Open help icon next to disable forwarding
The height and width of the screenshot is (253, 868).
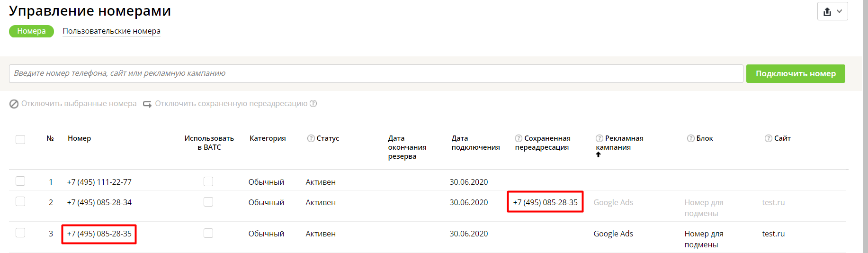coord(313,103)
